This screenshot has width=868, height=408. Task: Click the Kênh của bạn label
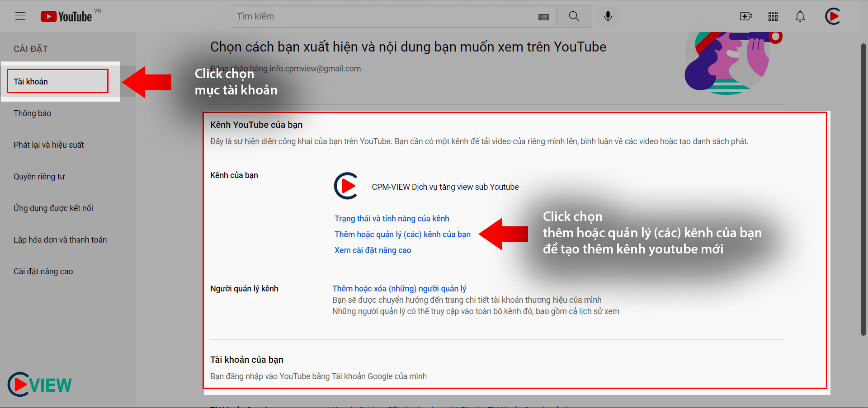point(234,175)
